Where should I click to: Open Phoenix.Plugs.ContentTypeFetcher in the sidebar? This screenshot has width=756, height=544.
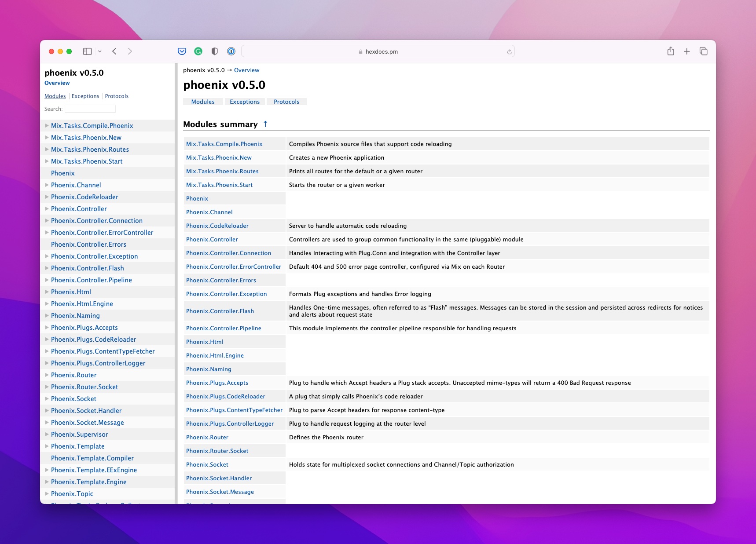click(x=103, y=351)
